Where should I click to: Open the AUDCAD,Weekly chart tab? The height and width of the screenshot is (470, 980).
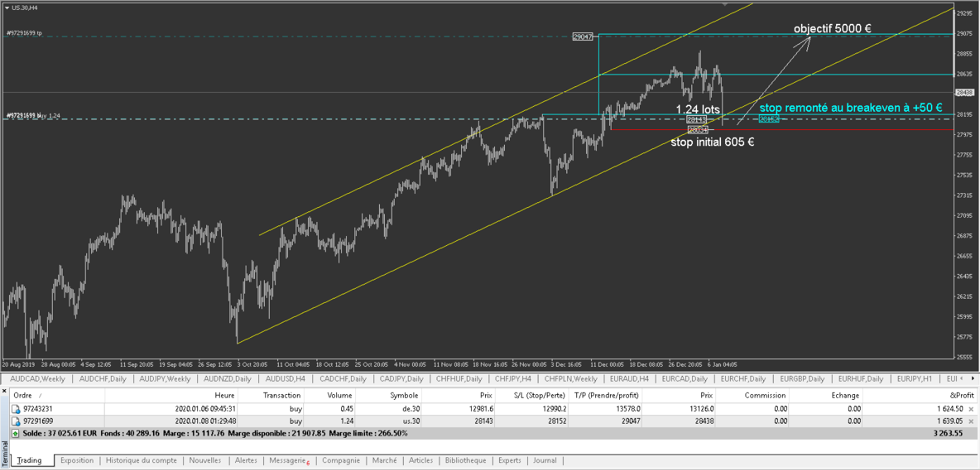38,379
